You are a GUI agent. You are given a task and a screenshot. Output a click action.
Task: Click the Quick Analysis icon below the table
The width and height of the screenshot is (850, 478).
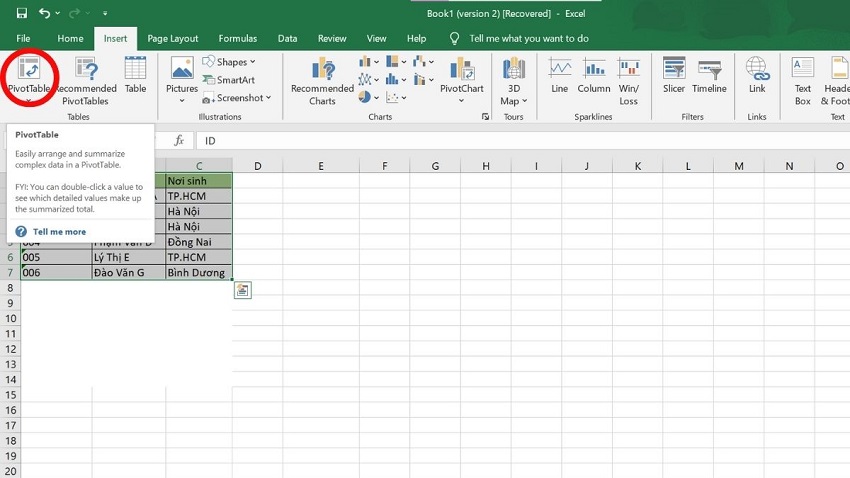[x=242, y=290]
